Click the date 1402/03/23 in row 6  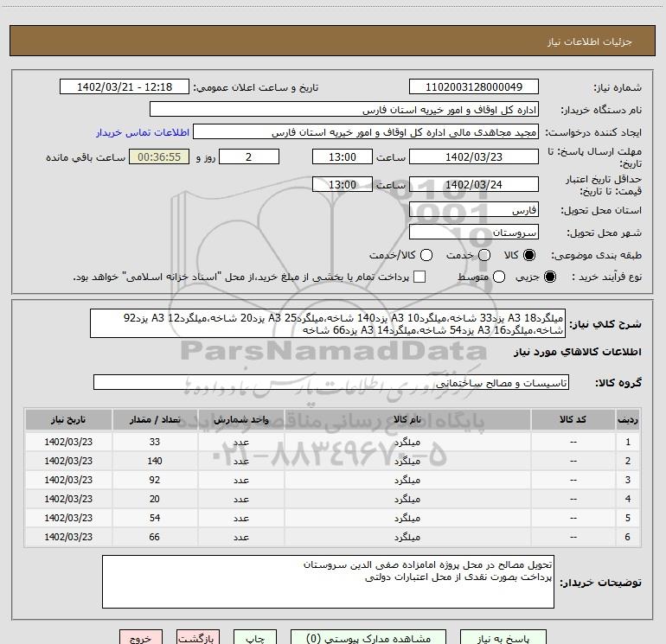coord(68,537)
